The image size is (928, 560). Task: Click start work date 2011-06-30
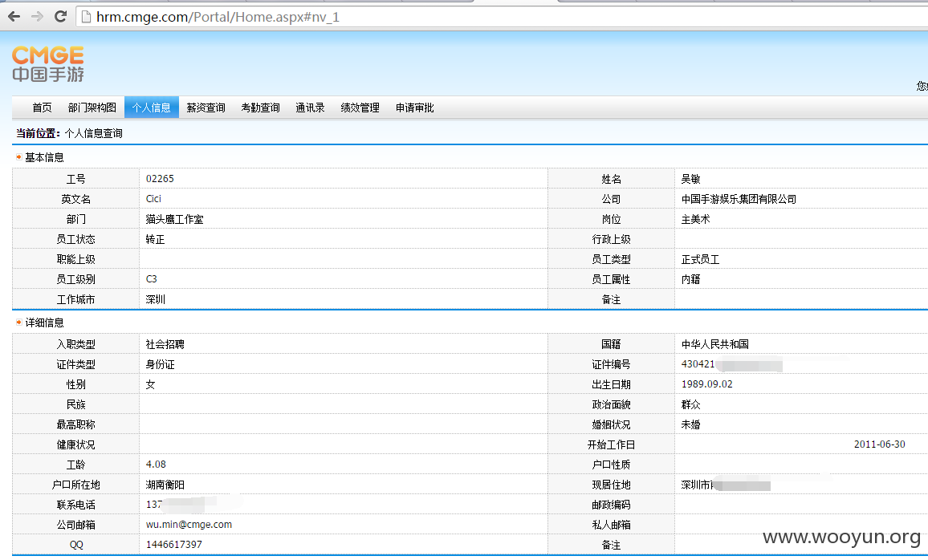click(x=880, y=444)
